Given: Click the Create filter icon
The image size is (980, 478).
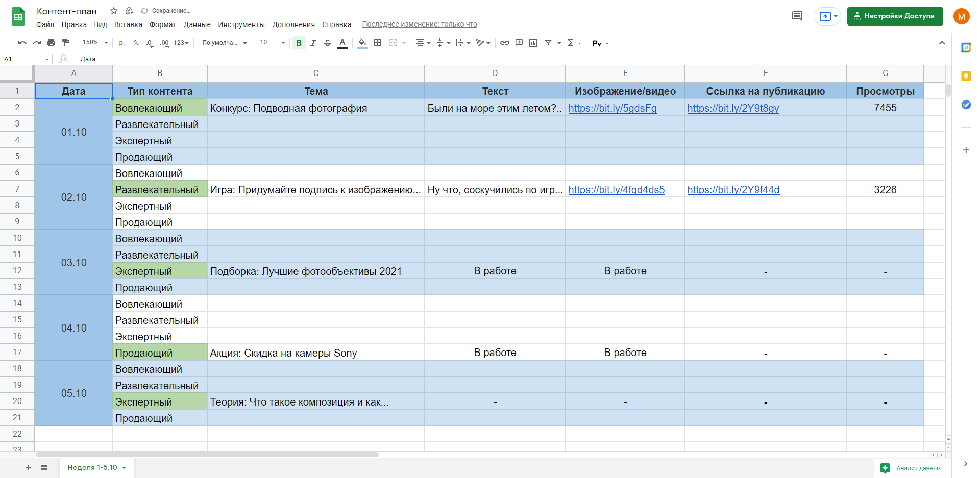Looking at the screenshot, I should click(548, 43).
